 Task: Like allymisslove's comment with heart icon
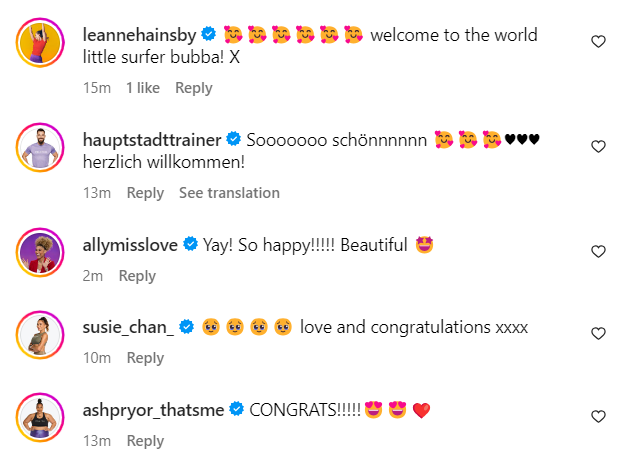(x=598, y=251)
